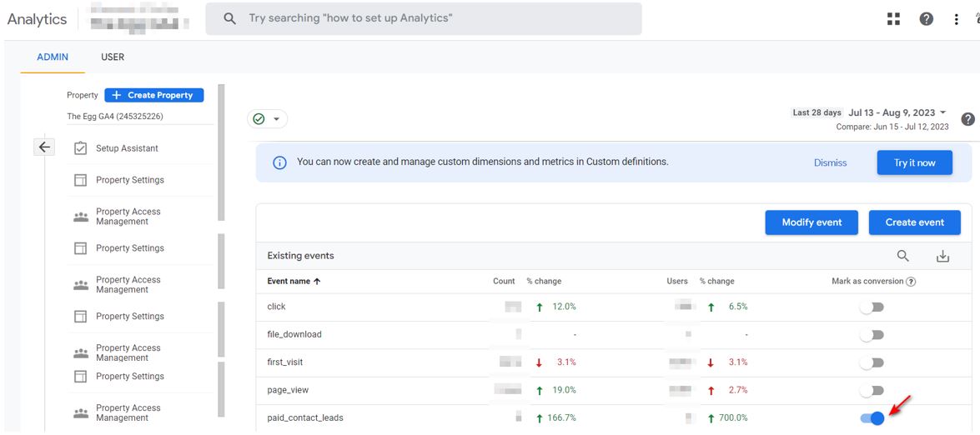Switch to the ADMIN tab
980x435 pixels.
click(x=53, y=57)
